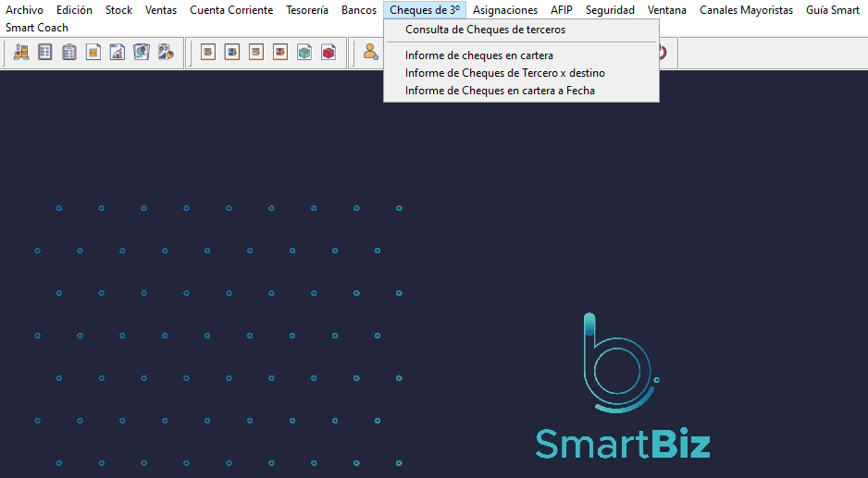
Task: Open the clipboard checklist toolbar icon
Action: click(x=69, y=53)
